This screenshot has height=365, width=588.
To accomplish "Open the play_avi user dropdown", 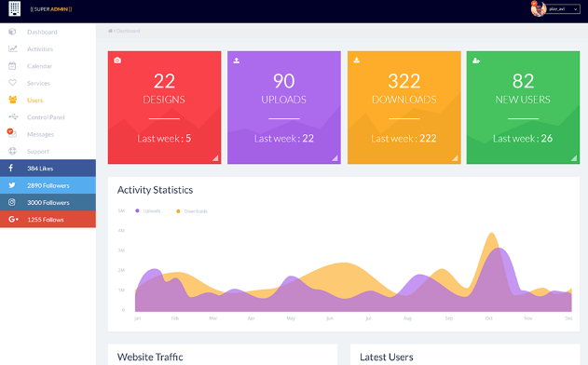I will (x=563, y=9).
